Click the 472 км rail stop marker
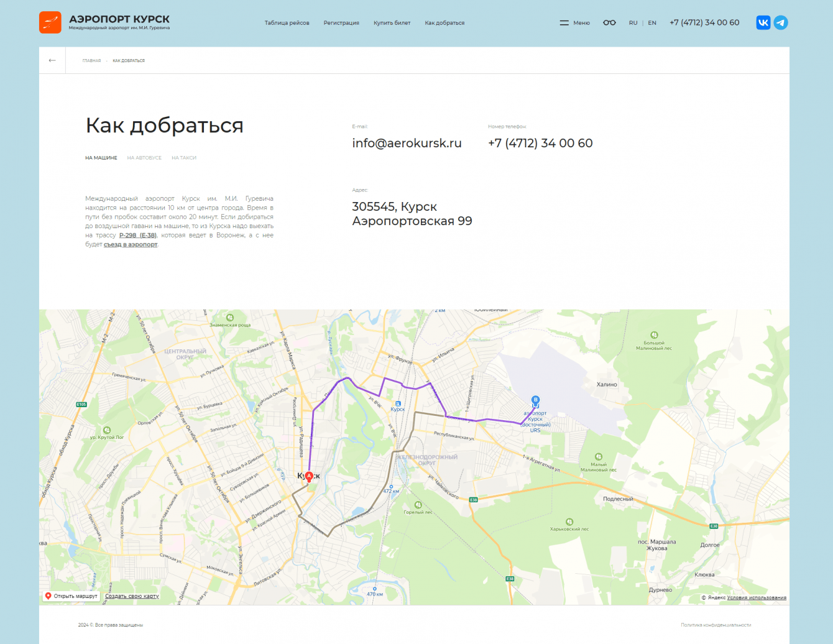833x644 pixels. click(391, 487)
